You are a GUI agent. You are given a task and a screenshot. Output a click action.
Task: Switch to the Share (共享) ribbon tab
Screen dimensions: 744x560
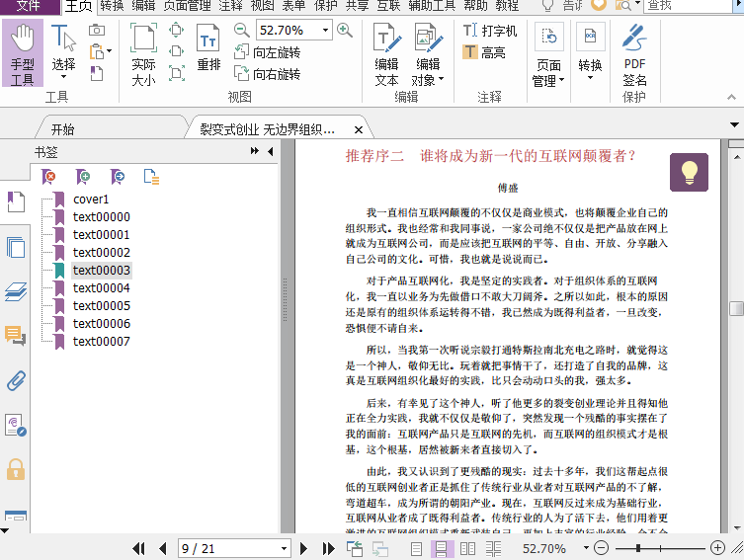point(358,6)
